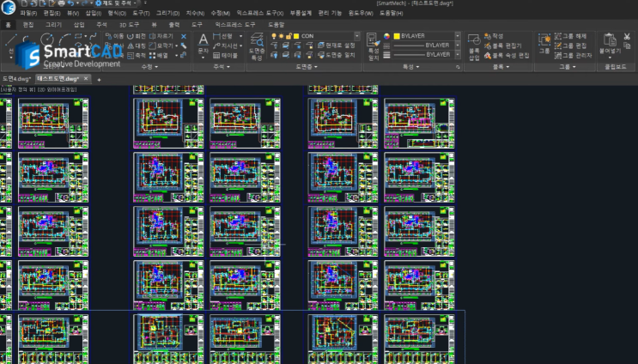Open 특성 panel dialog launcher arrow
The height and width of the screenshot is (364, 638).
pos(459,67)
